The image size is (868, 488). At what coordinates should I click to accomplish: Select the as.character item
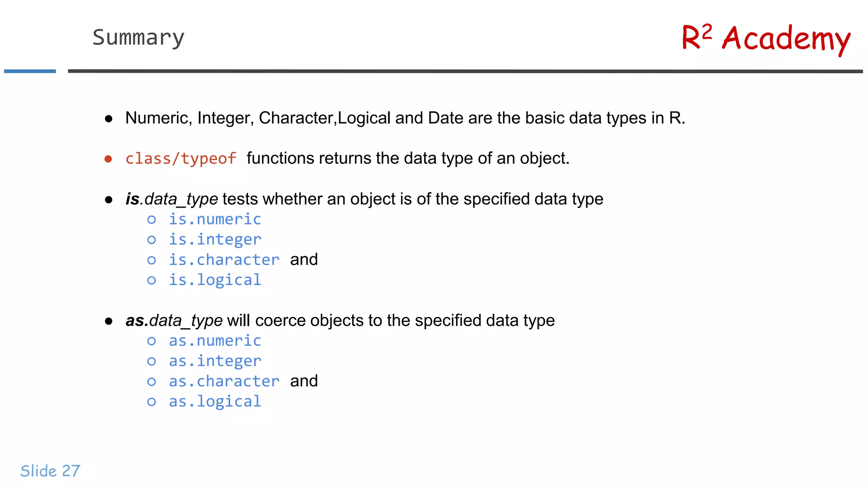(224, 381)
